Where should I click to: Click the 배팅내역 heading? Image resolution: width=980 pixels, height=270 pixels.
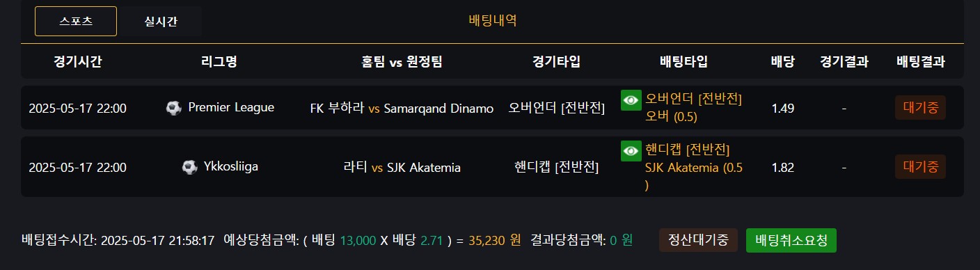point(493,20)
